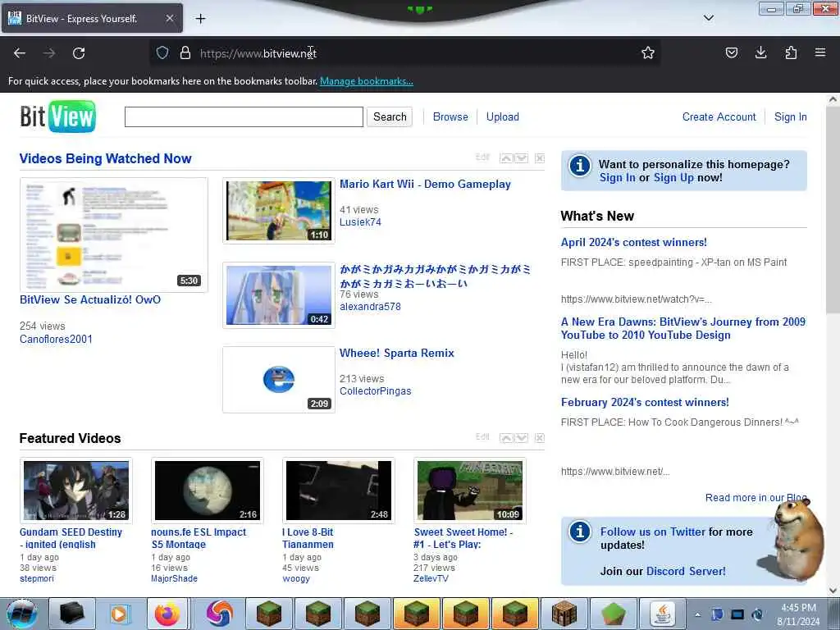Open the shield tracking protection icon

click(x=162, y=52)
